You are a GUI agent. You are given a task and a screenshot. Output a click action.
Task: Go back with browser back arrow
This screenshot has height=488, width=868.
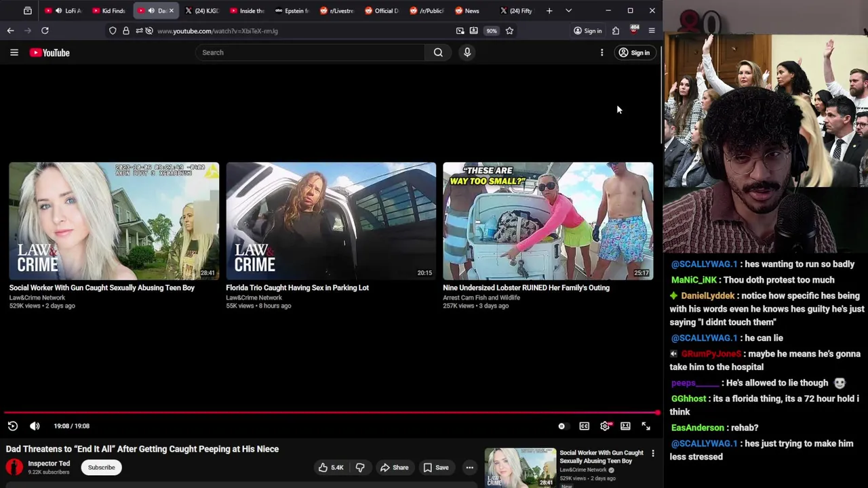10,30
